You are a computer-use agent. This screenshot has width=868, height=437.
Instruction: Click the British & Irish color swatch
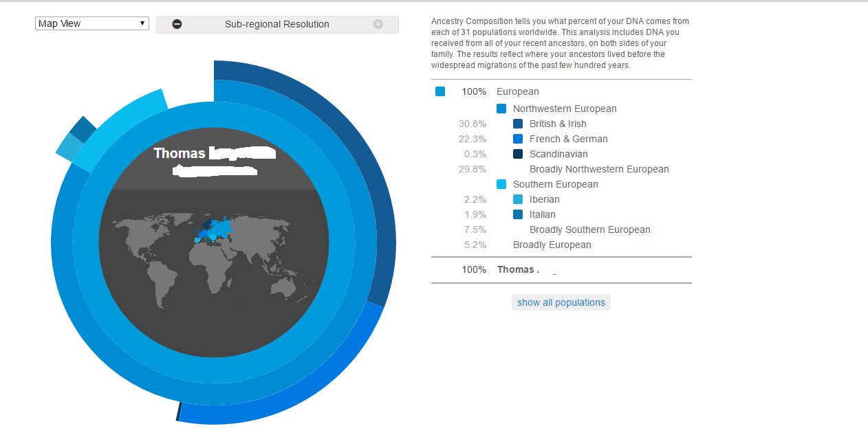(x=518, y=124)
